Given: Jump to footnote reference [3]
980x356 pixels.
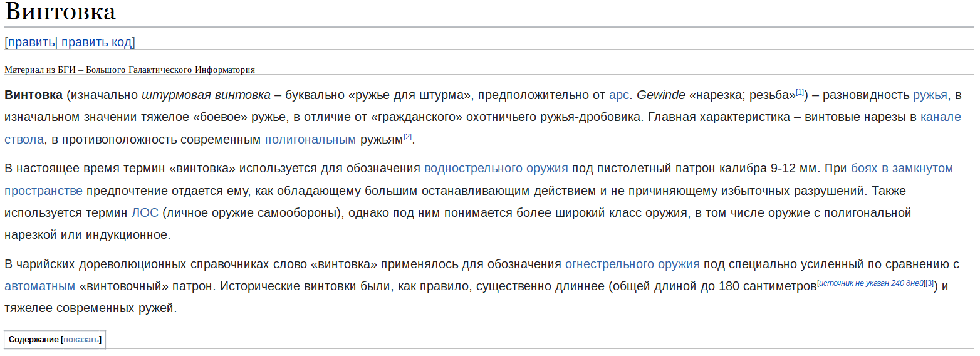Looking at the screenshot, I should 929,283.
